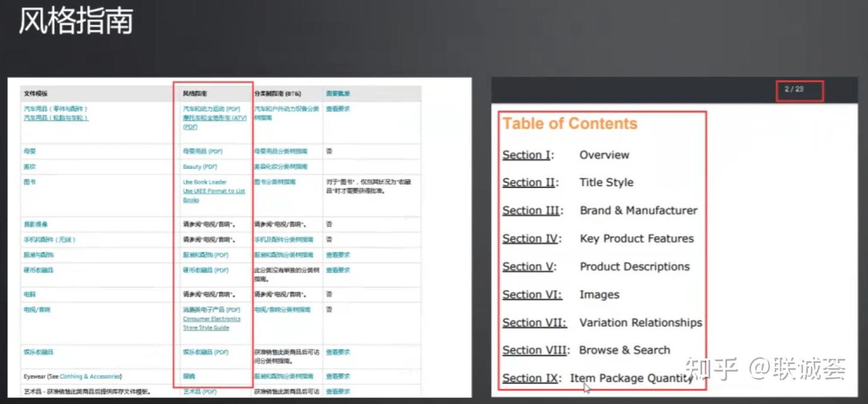
Task: Open the 服装和配饰 (PDF) style guide
Action: pyautogui.click(x=206, y=255)
